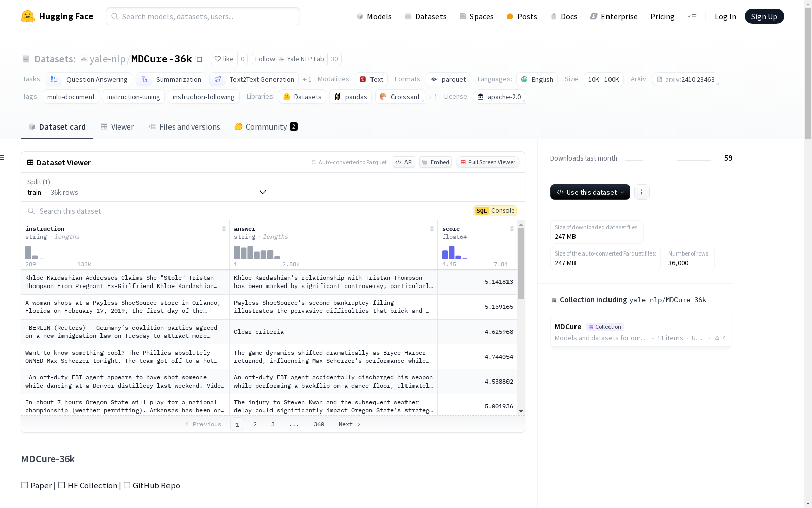The image size is (812, 508).
Task: Focus the top search models field
Action: [203, 16]
